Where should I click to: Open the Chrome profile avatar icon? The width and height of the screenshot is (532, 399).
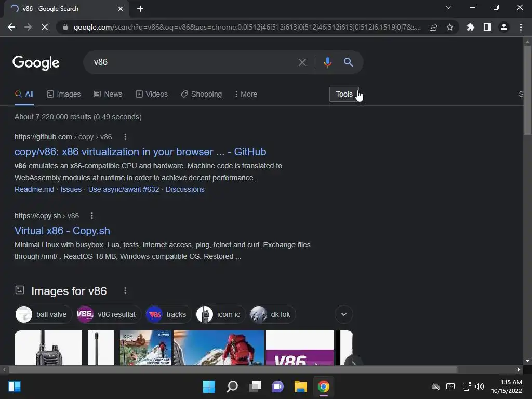[x=504, y=27]
